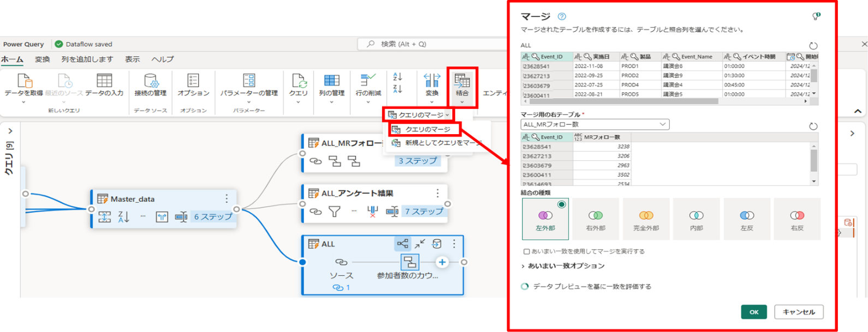Select the ソース link step in ALL card
868x332 pixels.
(x=341, y=262)
